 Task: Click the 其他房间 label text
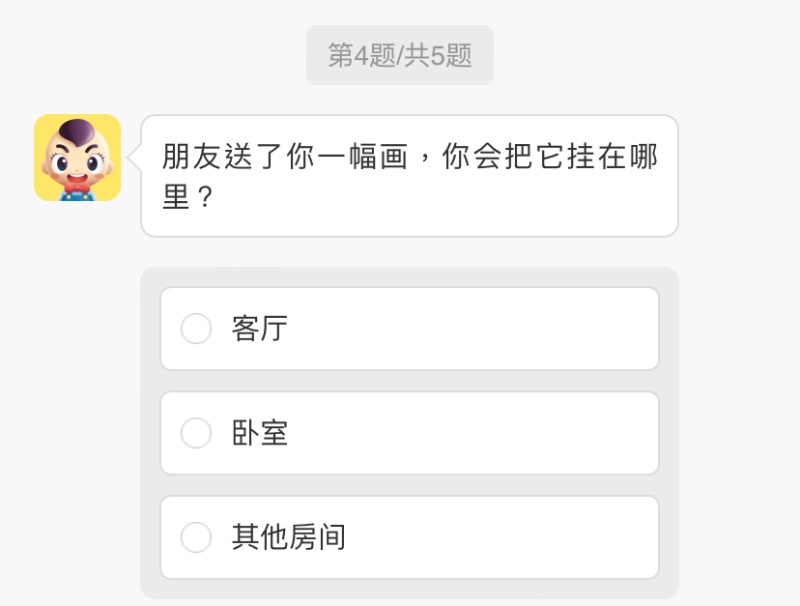click(288, 537)
